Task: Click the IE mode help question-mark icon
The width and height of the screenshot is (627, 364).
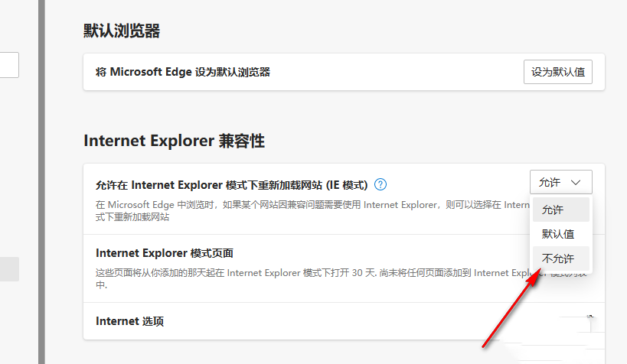Action: point(380,184)
